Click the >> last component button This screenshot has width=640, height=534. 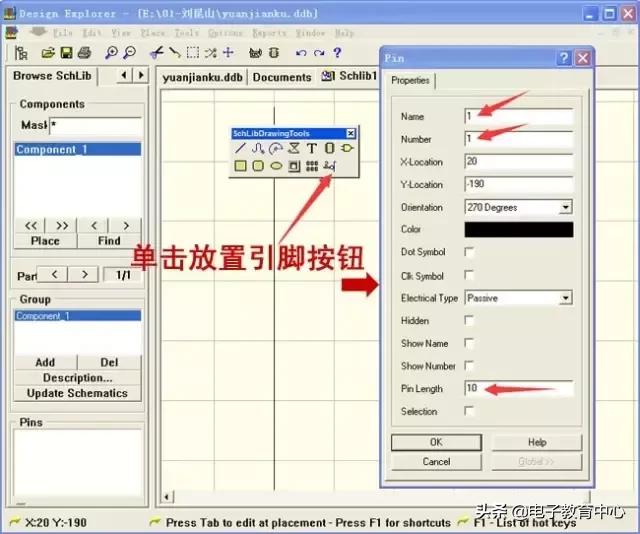pos(62,225)
